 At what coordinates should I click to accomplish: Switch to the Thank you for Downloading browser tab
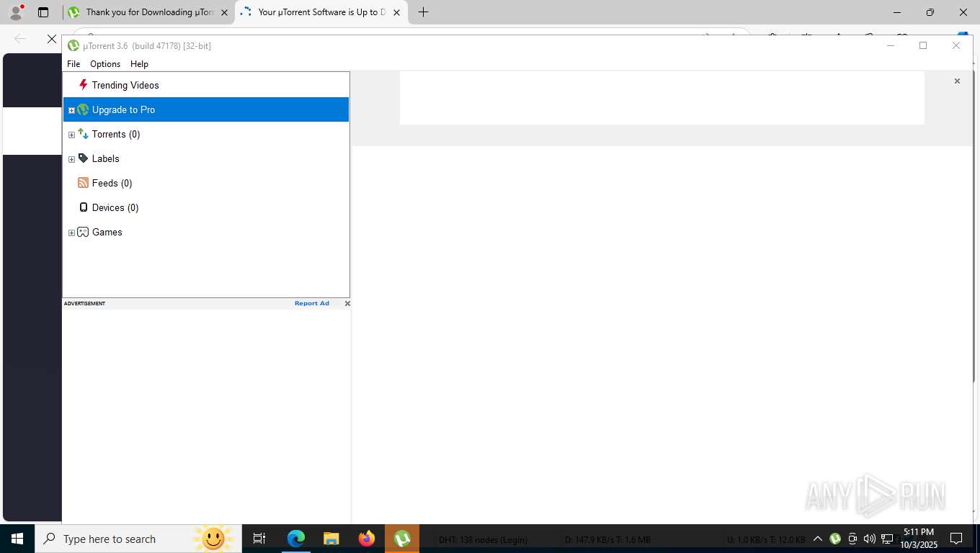[148, 12]
